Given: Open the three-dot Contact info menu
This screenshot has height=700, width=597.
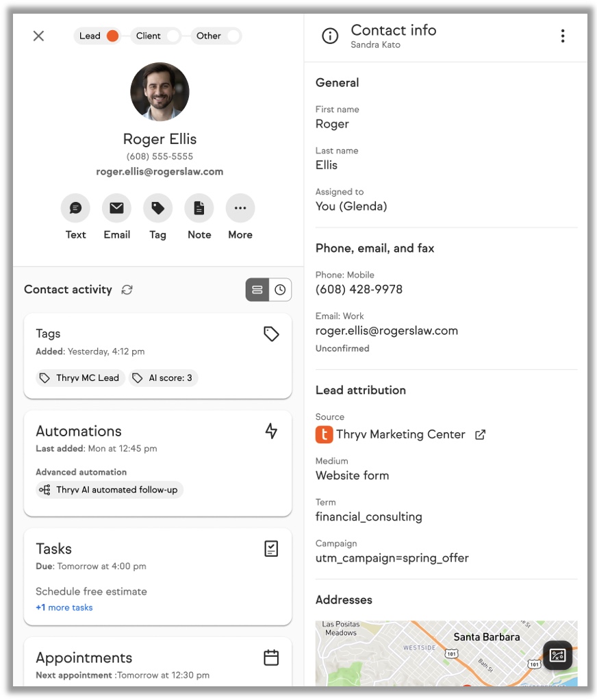Looking at the screenshot, I should click(x=562, y=36).
